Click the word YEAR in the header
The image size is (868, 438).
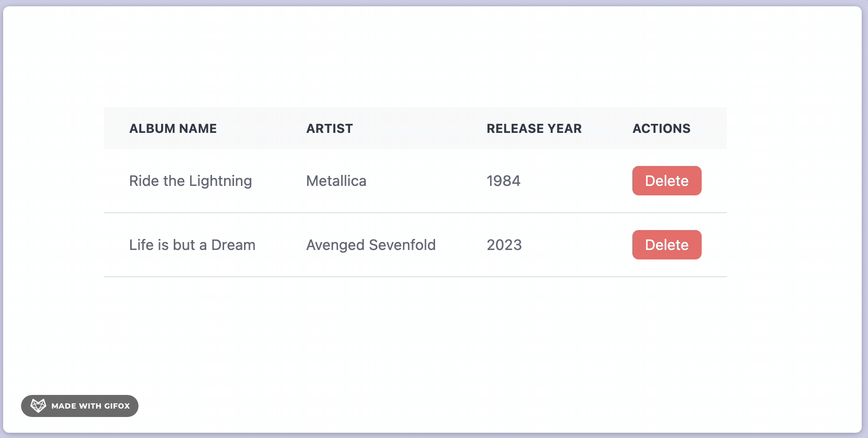pyautogui.click(x=564, y=129)
